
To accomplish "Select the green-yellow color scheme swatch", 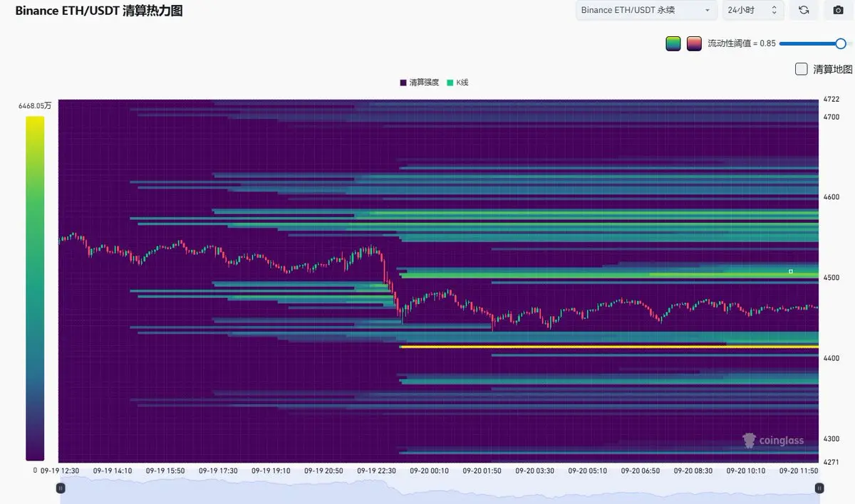I will [673, 43].
